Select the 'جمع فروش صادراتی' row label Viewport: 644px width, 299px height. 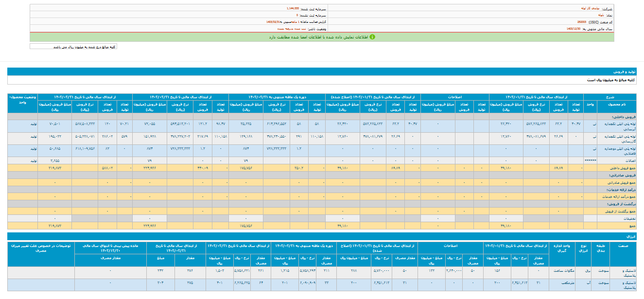(x=614, y=182)
